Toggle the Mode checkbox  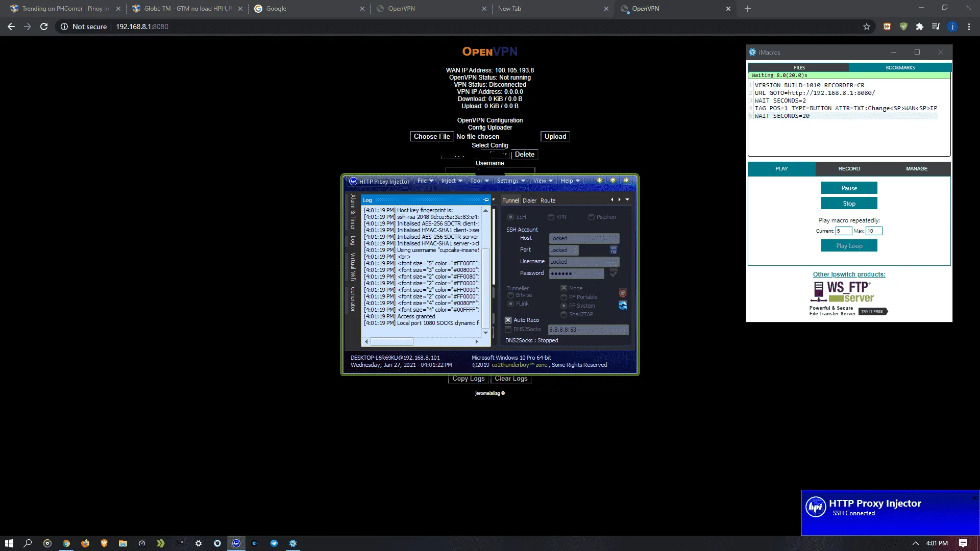563,288
